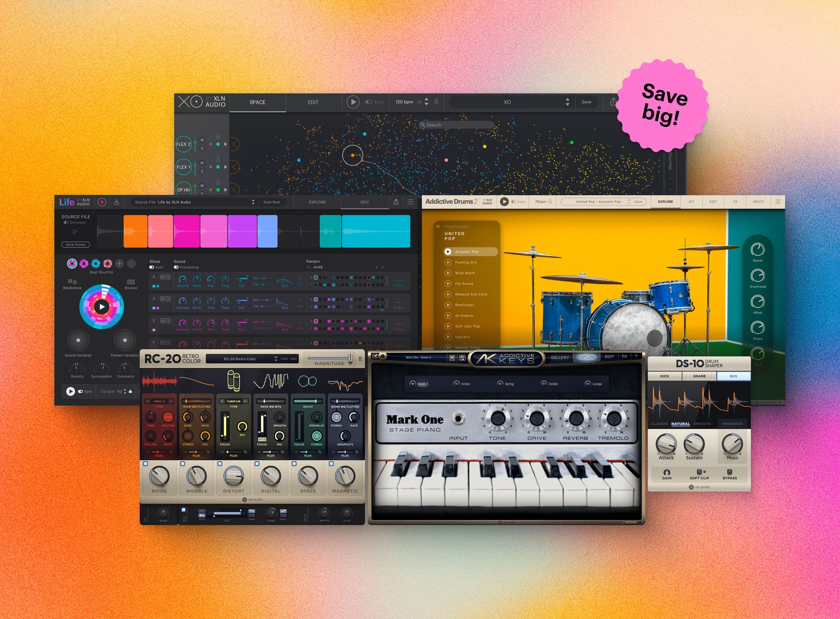Click the Room knob in Addictive Drums
The width and height of the screenshot is (840, 619).
(757, 250)
